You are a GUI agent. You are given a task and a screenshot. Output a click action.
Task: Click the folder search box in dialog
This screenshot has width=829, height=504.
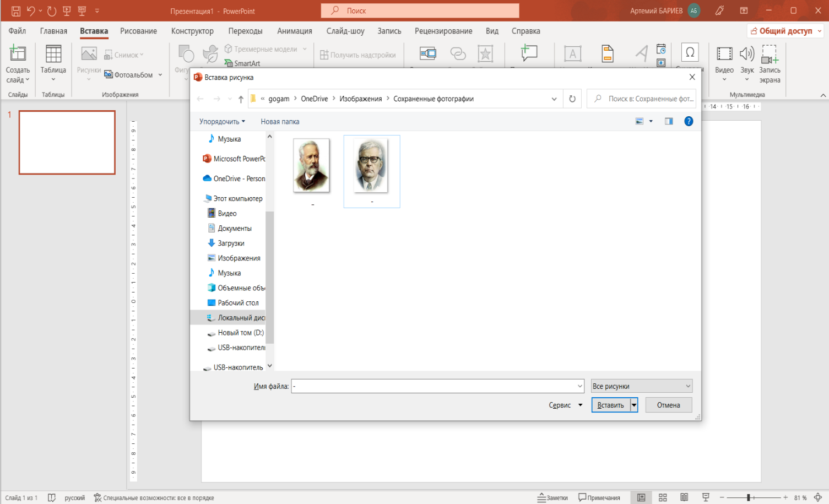point(641,99)
